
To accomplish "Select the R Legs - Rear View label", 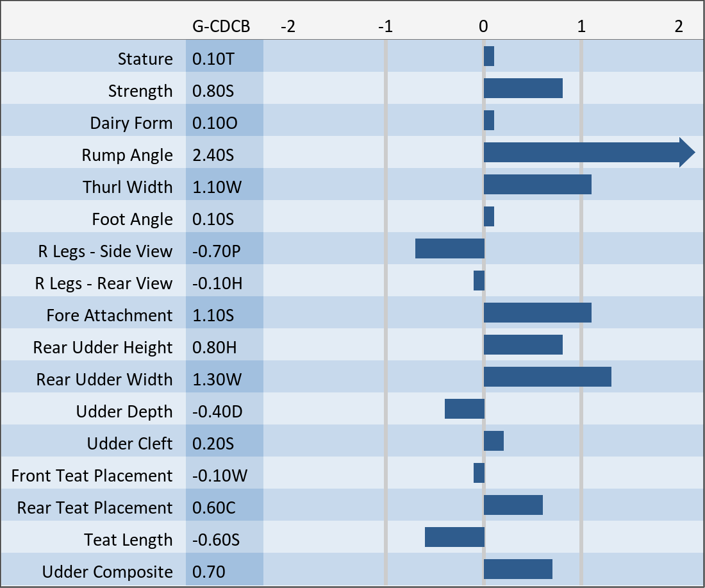I will (103, 283).
